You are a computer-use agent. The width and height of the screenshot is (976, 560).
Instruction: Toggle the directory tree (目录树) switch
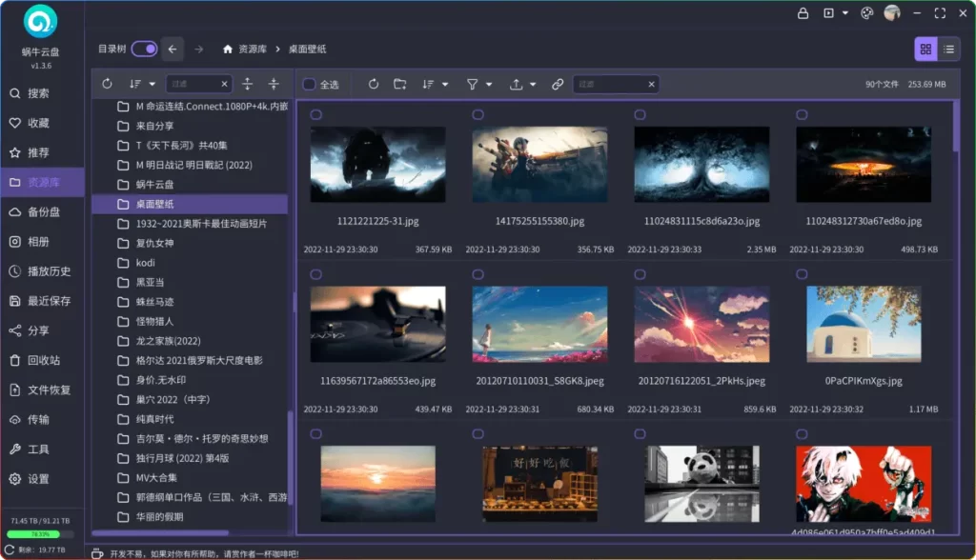click(145, 49)
